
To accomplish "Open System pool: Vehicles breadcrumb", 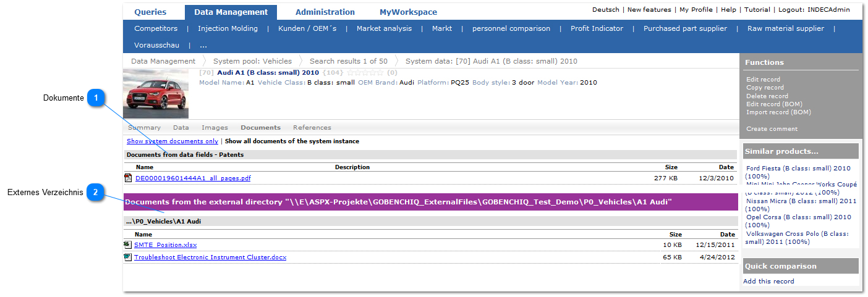I will [x=252, y=61].
